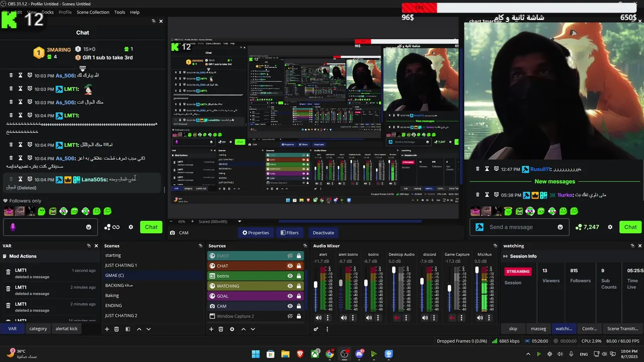The image size is (644, 362).
Task: Click green Chat button in left dock
Action: pos(151,227)
